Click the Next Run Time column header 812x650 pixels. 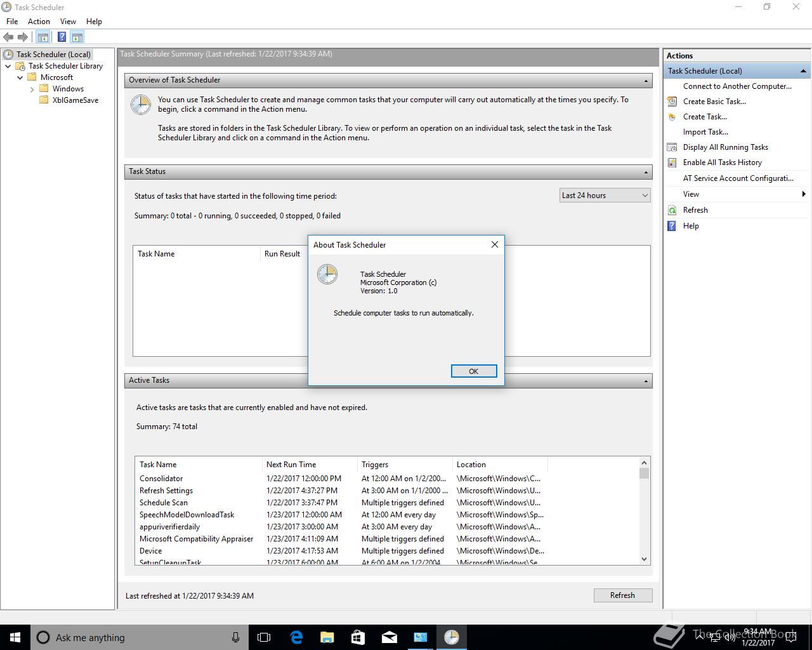[310, 465]
